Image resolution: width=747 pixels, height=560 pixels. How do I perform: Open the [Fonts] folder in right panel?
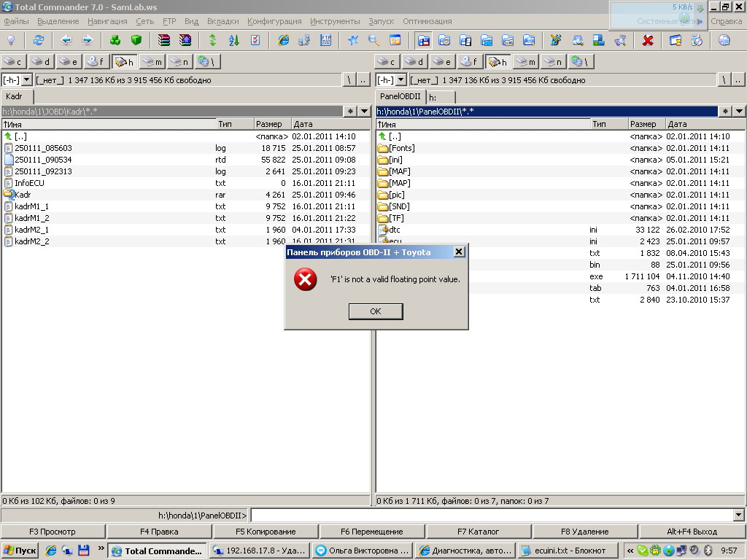tap(401, 148)
